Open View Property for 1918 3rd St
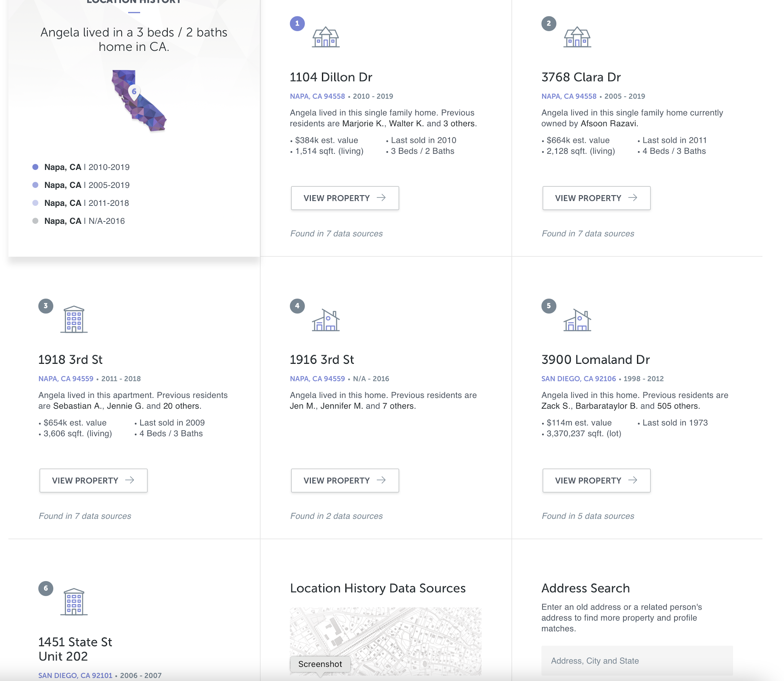 tap(93, 481)
